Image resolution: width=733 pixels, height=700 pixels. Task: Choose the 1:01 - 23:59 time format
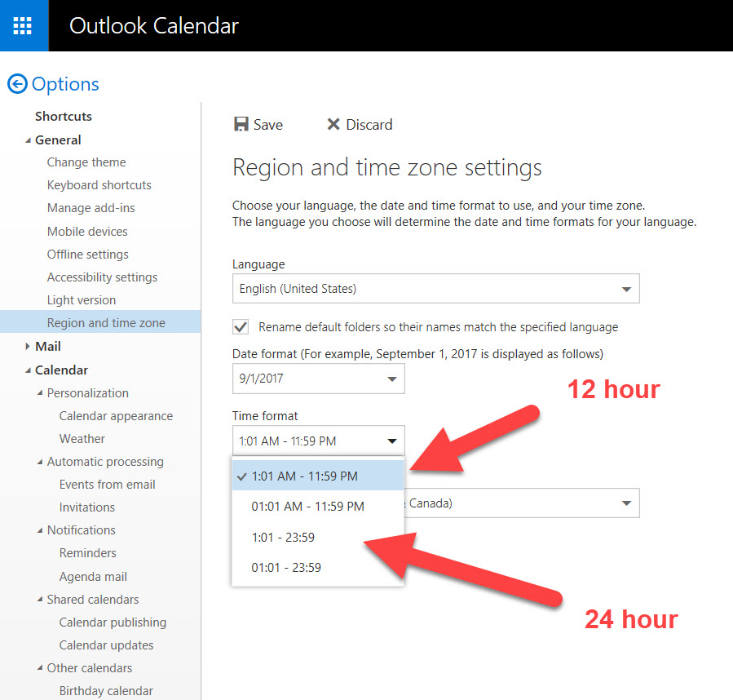(318, 537)
